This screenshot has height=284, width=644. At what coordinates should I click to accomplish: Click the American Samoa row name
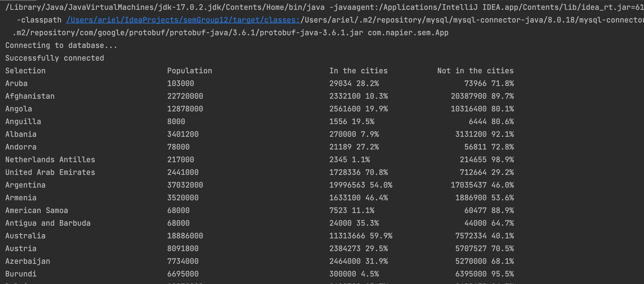tap(37, 210)
